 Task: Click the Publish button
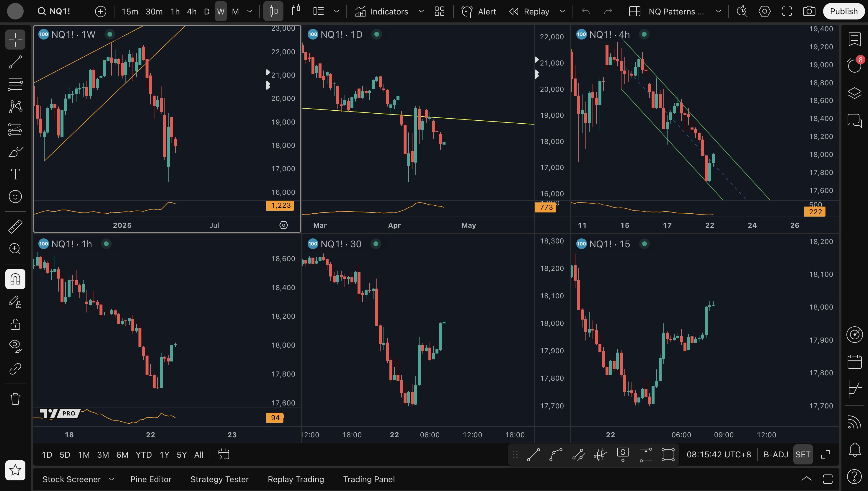(843, 12)
